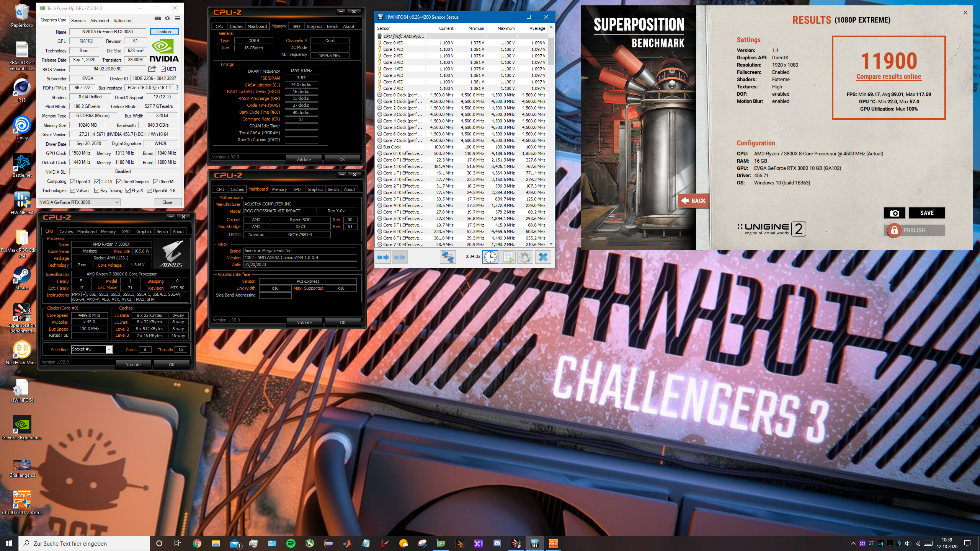Click the Windows taskbar search field
This screenshot has width=980, height=551.
84,543
